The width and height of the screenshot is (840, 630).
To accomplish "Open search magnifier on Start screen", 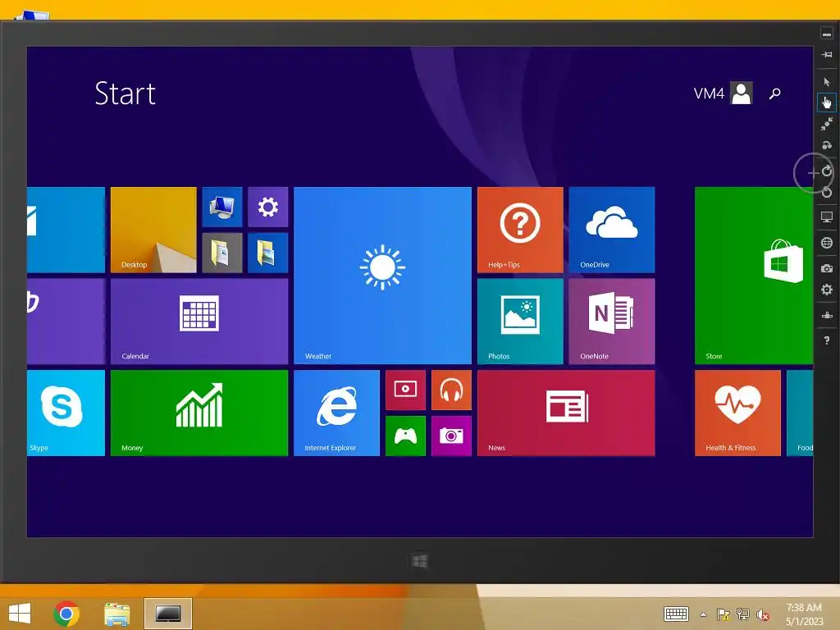I will (x=774, y=94).
